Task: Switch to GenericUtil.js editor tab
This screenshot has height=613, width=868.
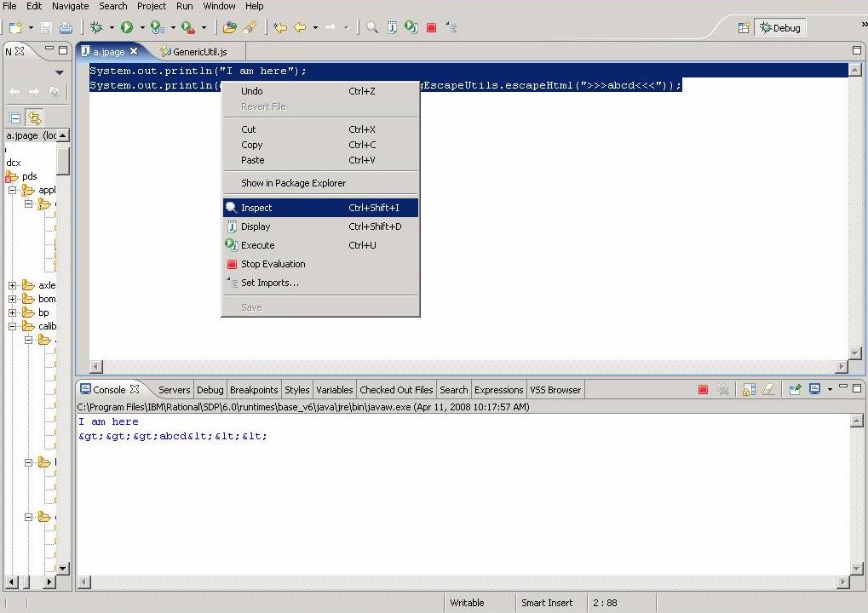Action: point(194,52)
